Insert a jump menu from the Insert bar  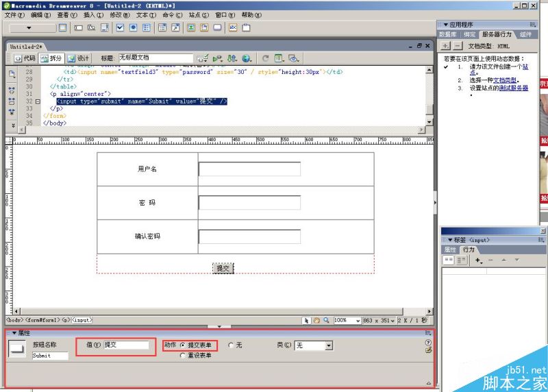pos(175,27)
